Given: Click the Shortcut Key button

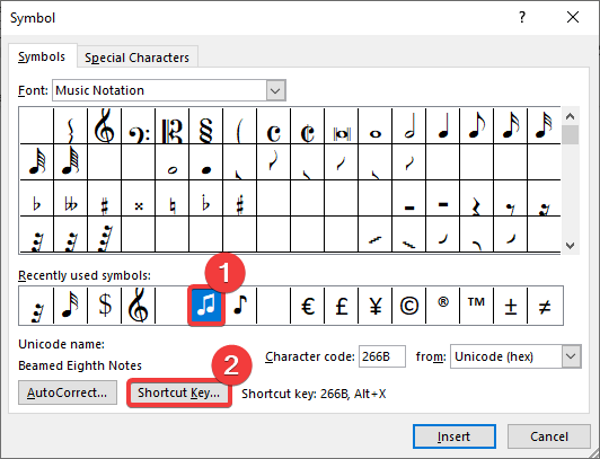Looking at the screenshot, I should [179, 393].
